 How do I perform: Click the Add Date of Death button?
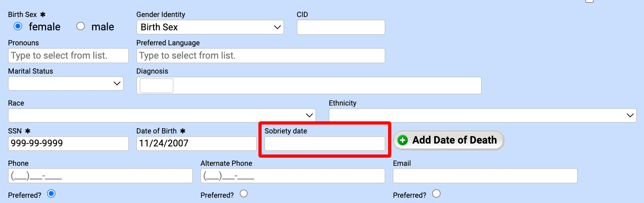click(x=448, y=140)
